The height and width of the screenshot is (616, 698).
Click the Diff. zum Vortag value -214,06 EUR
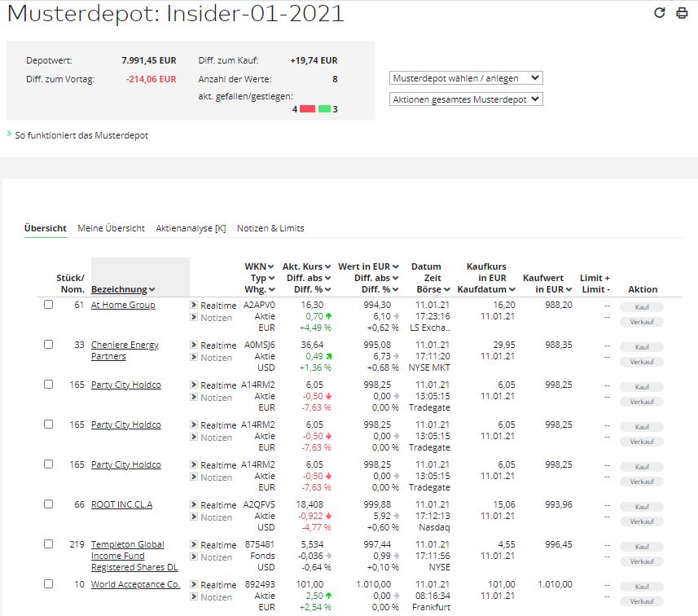point(151,79)
